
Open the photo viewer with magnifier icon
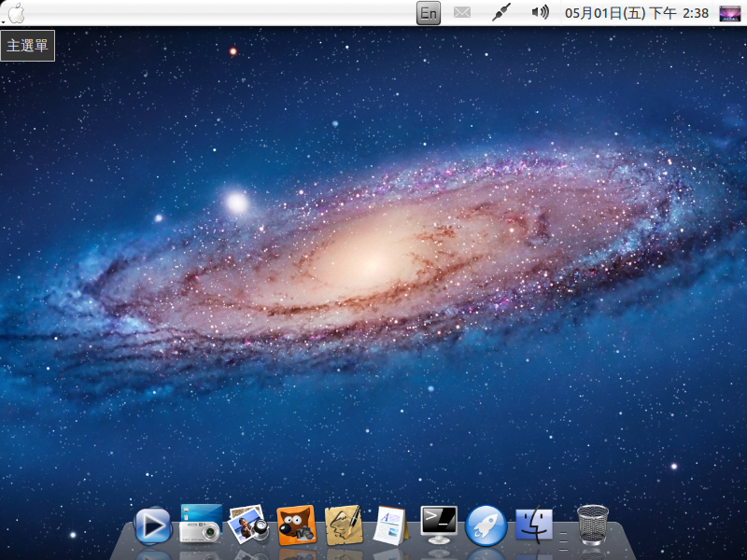248,525
